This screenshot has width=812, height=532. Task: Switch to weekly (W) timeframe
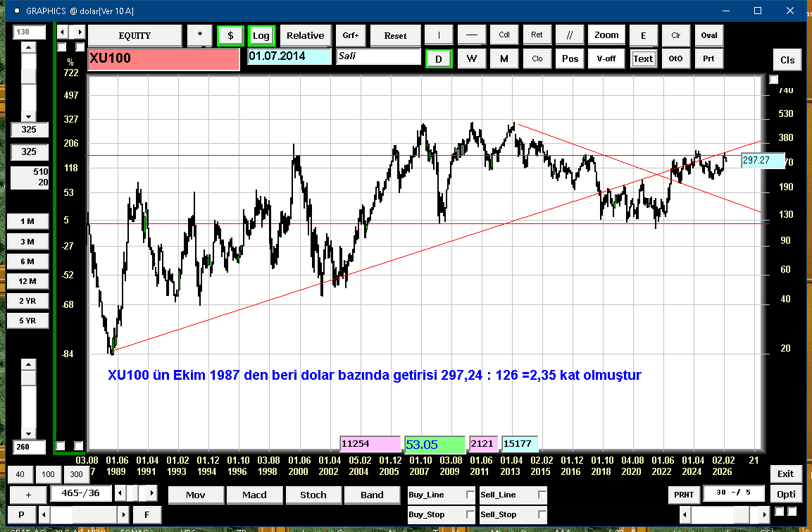472,58
